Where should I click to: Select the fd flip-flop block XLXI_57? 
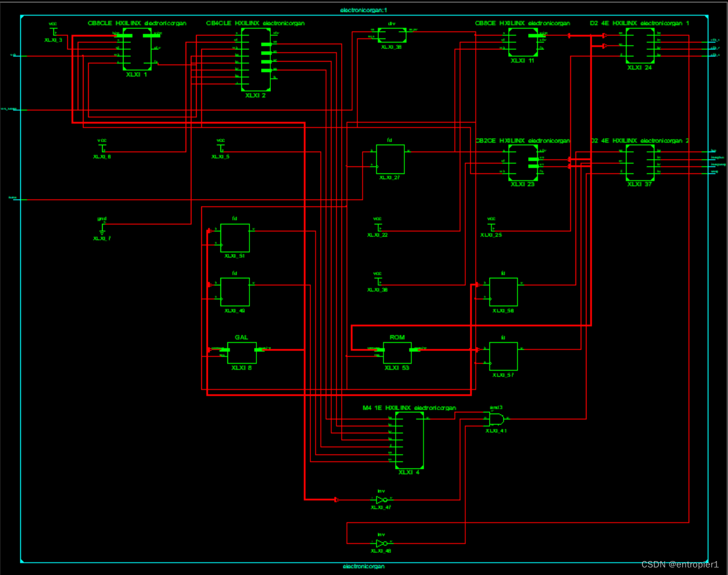tap(504, 356)
